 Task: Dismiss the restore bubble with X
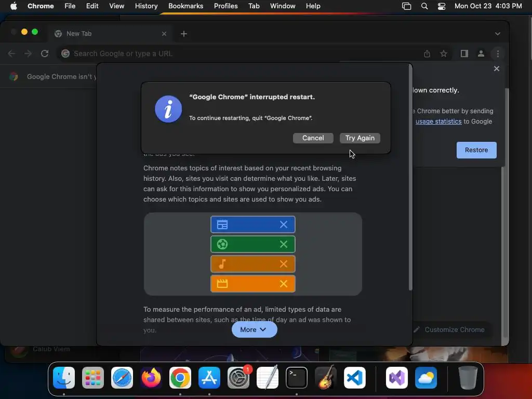pos(496,69)
